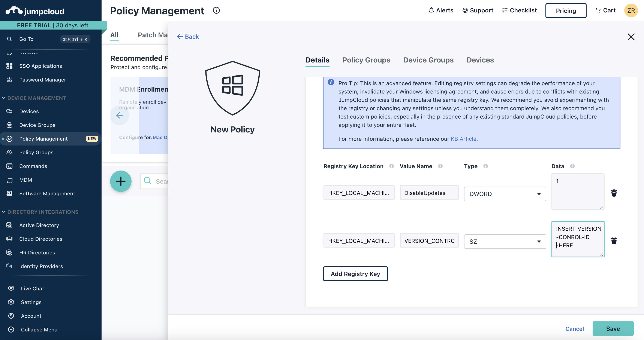
Task: Open the KB Article link
Action: pos(464,139)
